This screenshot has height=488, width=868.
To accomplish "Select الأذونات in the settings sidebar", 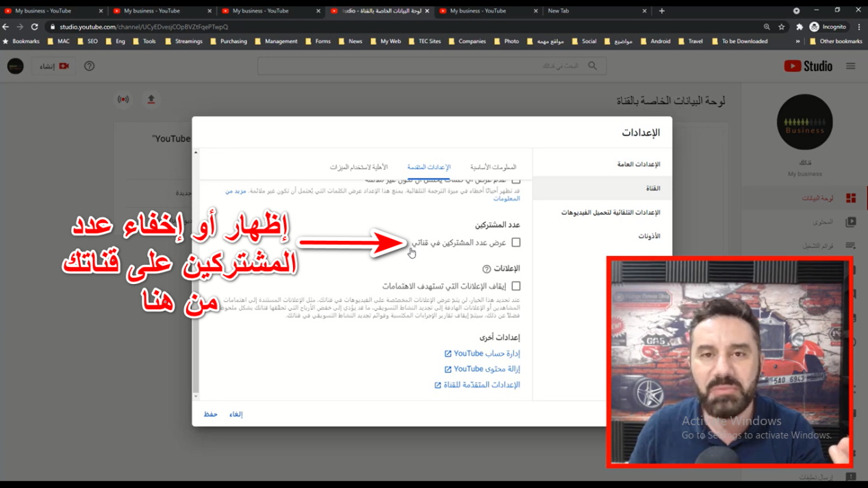I will click(648, 236).
